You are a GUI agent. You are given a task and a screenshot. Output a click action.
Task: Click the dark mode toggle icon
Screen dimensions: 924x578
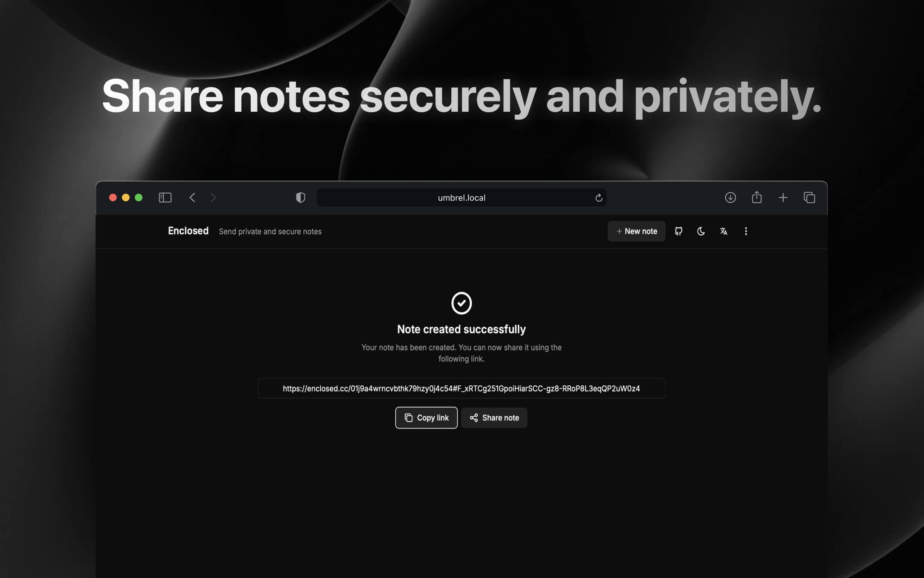pyautogui.click(x=700, y=231)
